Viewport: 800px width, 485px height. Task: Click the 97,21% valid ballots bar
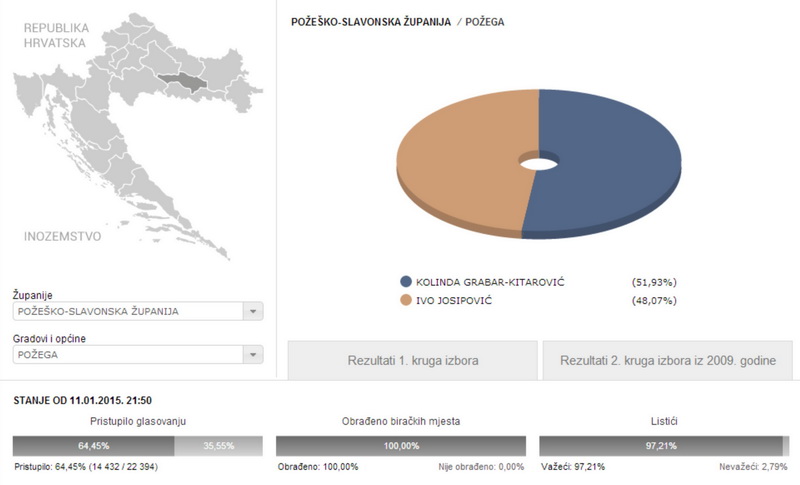[x=661, y=446]
